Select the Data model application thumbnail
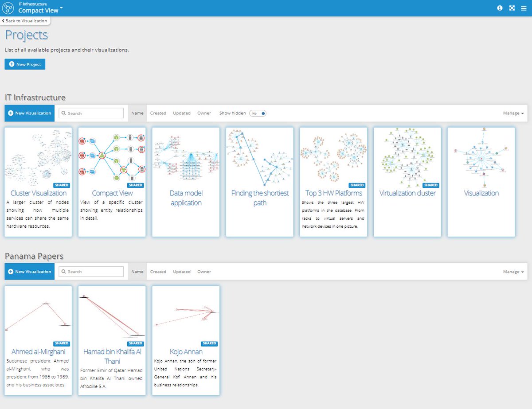The image size is (532, 409). (186, 158)
